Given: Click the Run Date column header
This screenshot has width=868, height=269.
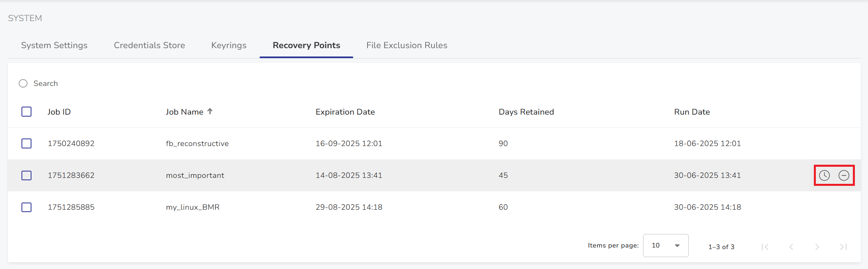Looking at the screenshot, I should point(692,112).
